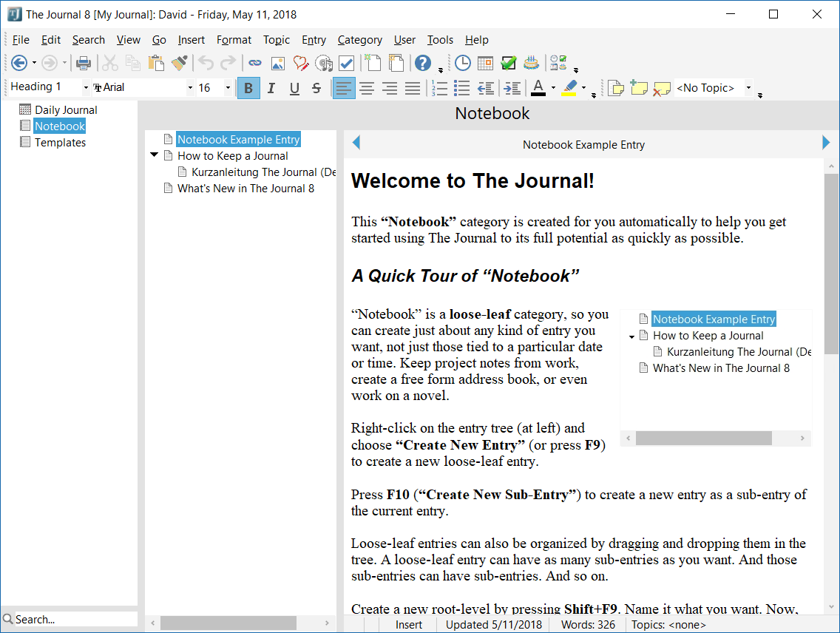840x633 pixels.
Task: Click the editor vertical scrollbar thumb
Action: point(831,263)
